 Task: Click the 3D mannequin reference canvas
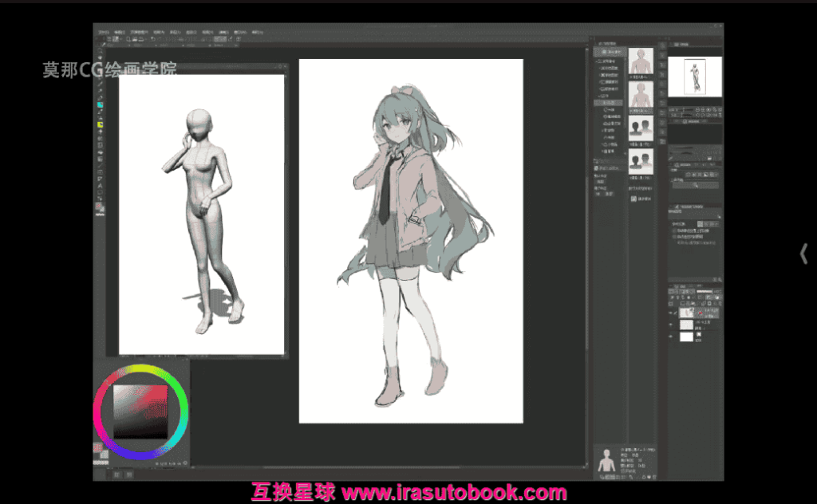202,215
